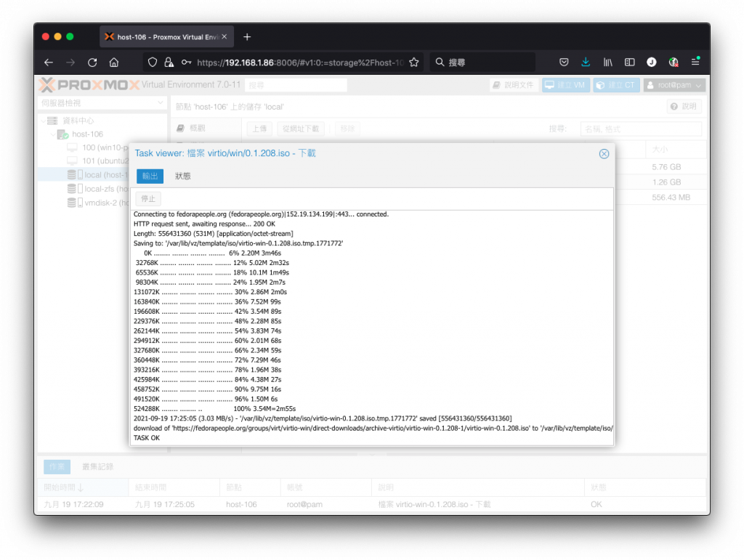744x560 pixels.
Task: Go back with Firefox back arrow
Action: pos(49,62)
